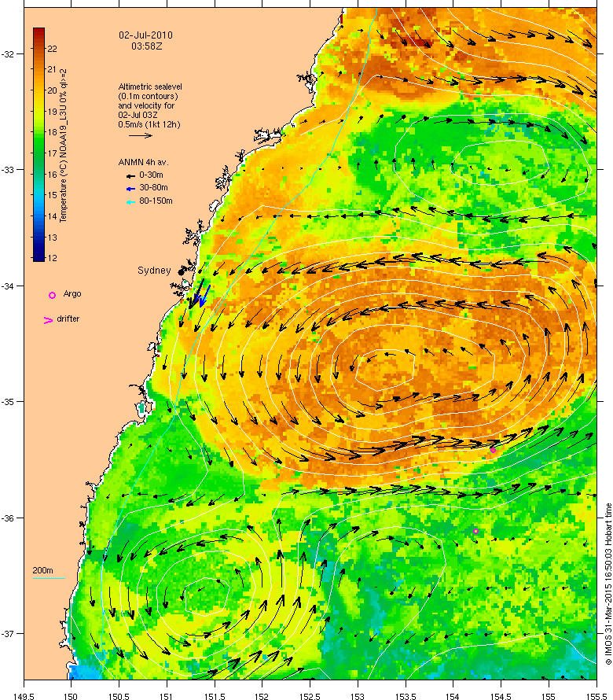The image size is (613, 700).
Task: Click the 'and velocity for' text
Action: (146, 106)
